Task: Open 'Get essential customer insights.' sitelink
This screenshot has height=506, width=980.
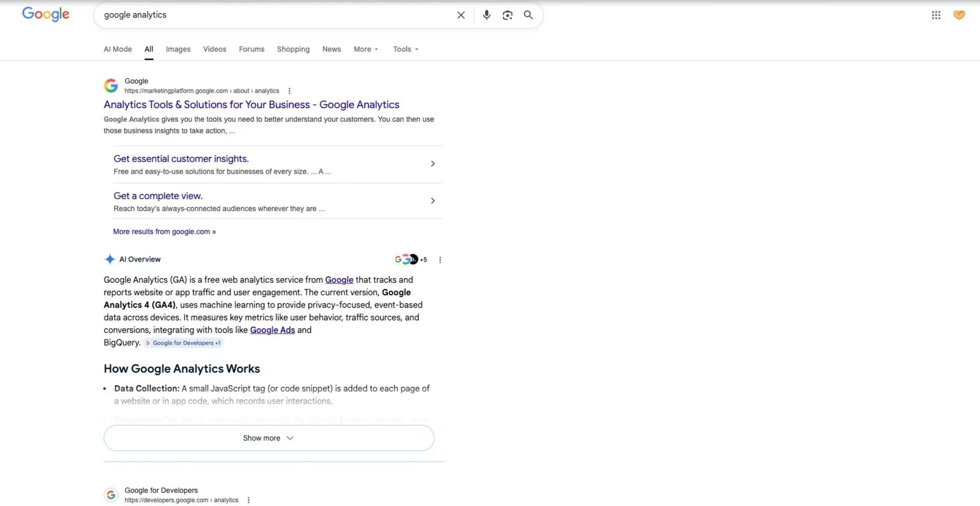Action: pos(181,158)
